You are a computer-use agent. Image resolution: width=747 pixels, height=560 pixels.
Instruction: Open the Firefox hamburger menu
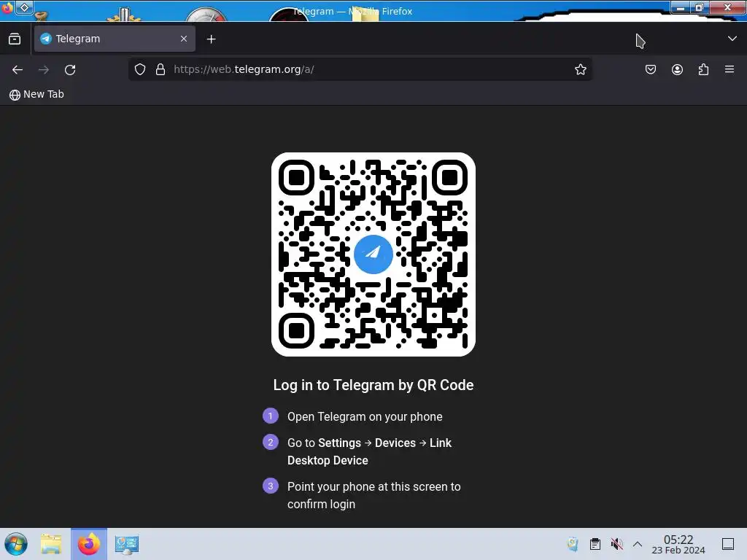(x=729, y=69)
